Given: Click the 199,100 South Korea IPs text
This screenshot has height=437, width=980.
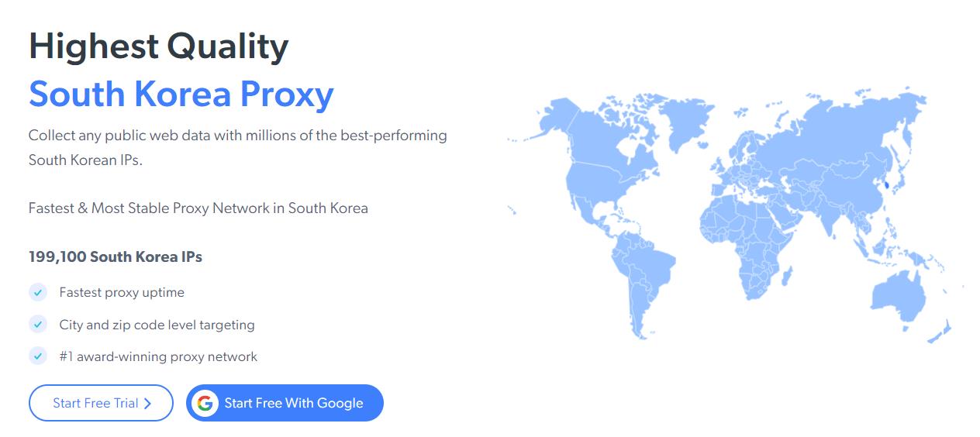Looking at the screenshot, I should point(116,256).
